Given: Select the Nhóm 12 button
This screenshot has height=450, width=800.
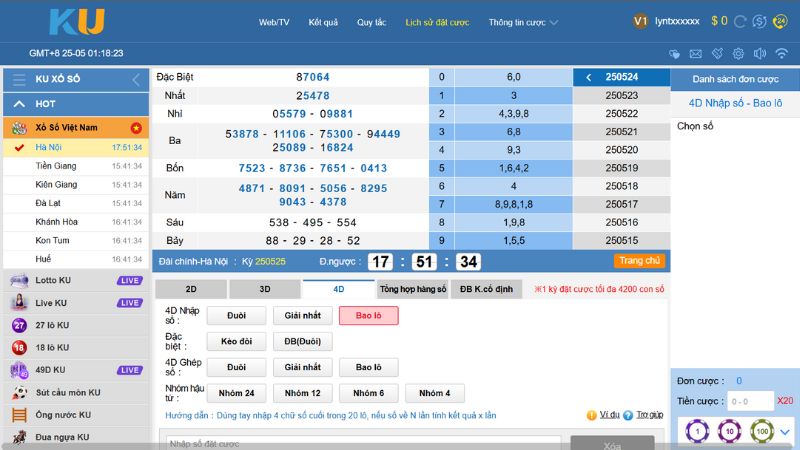Looking at the screenshot, I should (x=303, y=393).
